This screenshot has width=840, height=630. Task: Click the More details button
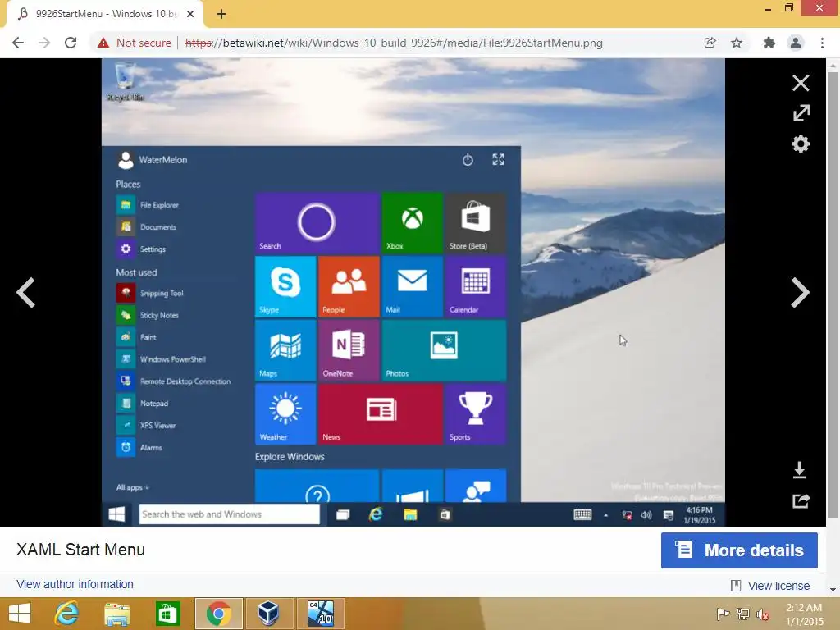[x=739, y=550]
